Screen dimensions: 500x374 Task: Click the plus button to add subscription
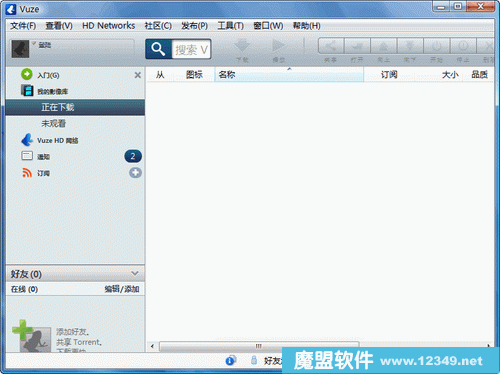(135, 173)
